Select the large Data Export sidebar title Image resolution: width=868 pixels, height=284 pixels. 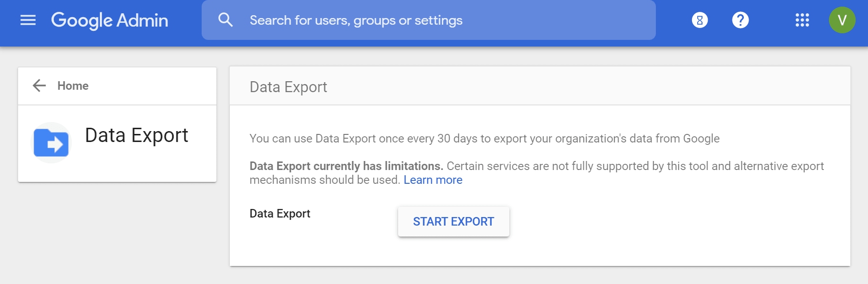[x=137, y=135]
